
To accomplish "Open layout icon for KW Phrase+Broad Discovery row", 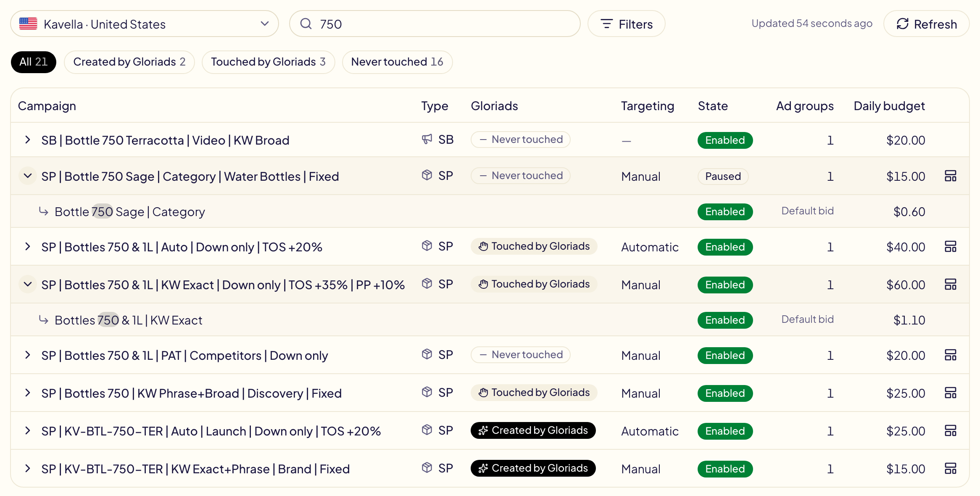I will pos(950,393).
